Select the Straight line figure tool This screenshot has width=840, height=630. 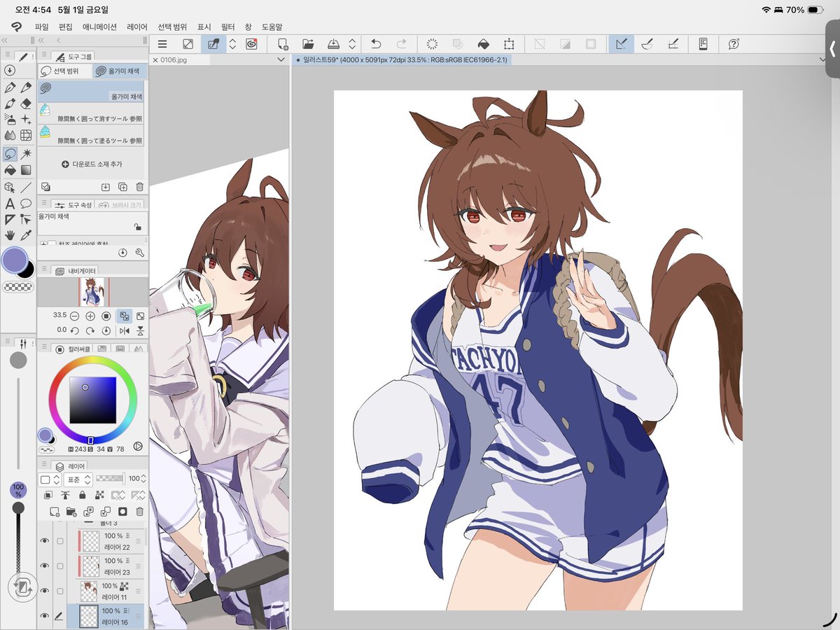(x=26, y=187)
